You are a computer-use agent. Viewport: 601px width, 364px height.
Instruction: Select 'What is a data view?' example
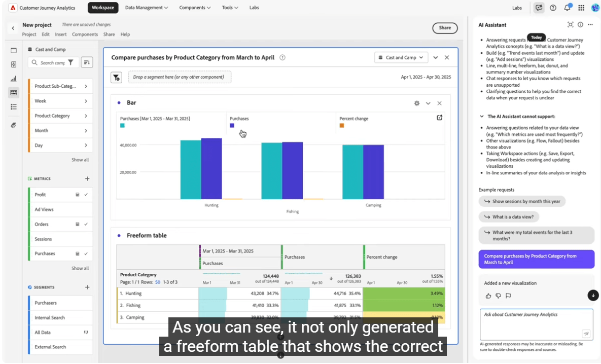509,217
